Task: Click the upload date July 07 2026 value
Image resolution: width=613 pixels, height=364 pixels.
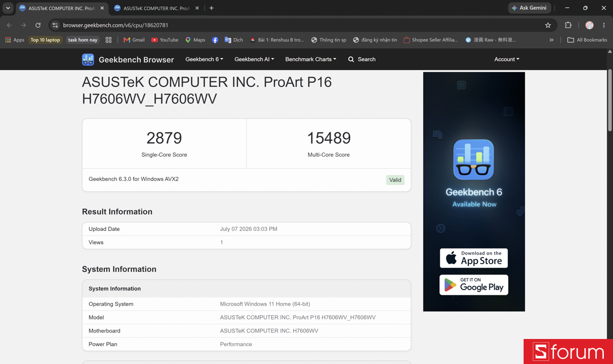Action: coord(249,229)
